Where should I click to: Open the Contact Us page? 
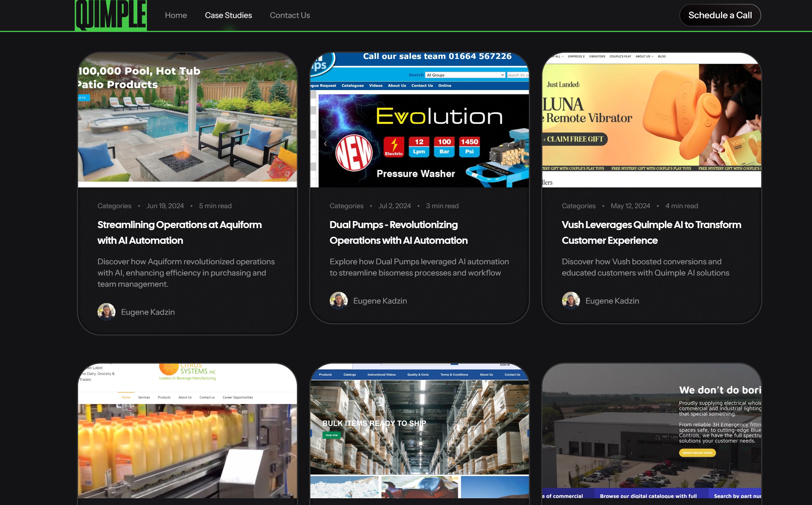[x=290, y=15]
